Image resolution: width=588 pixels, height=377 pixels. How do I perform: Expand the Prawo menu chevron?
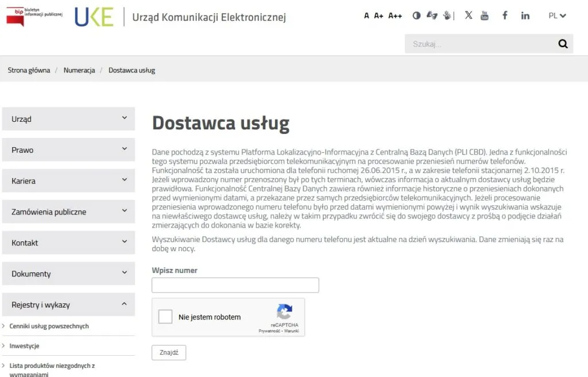coord(125,149)
